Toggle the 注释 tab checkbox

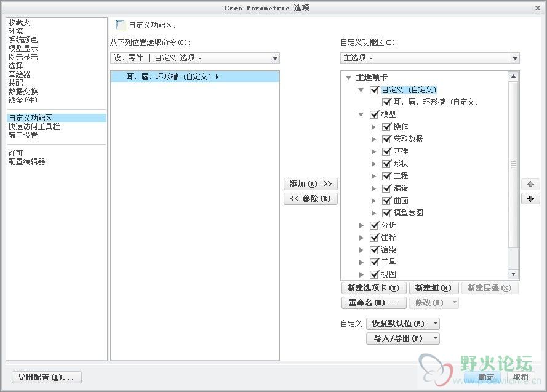pos(374,238)
